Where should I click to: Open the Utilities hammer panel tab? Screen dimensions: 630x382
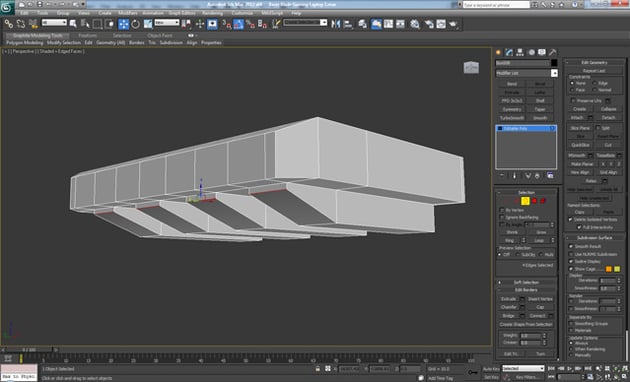pyautogui.click(x=553, y=52)
